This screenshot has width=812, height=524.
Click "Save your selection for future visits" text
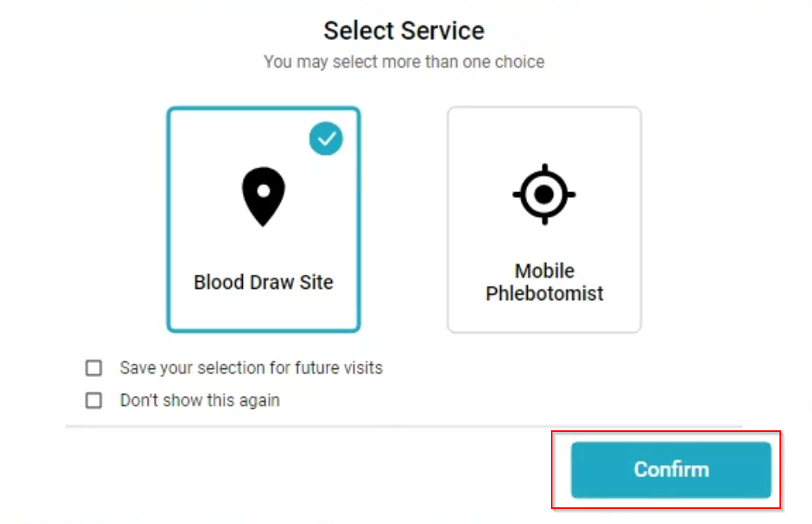251,368
